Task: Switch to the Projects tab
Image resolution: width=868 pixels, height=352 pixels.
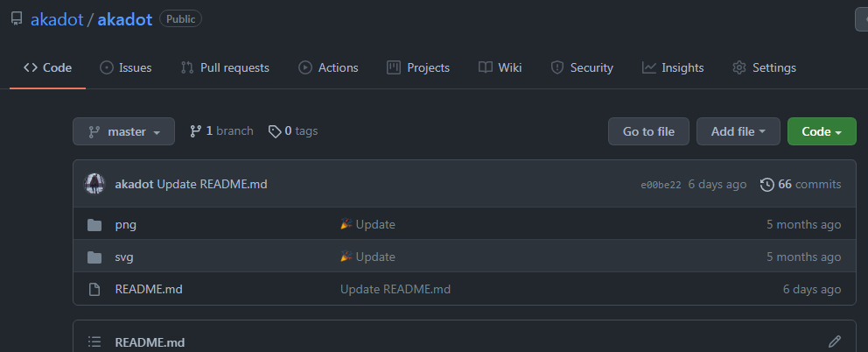Action: (418, 67)
